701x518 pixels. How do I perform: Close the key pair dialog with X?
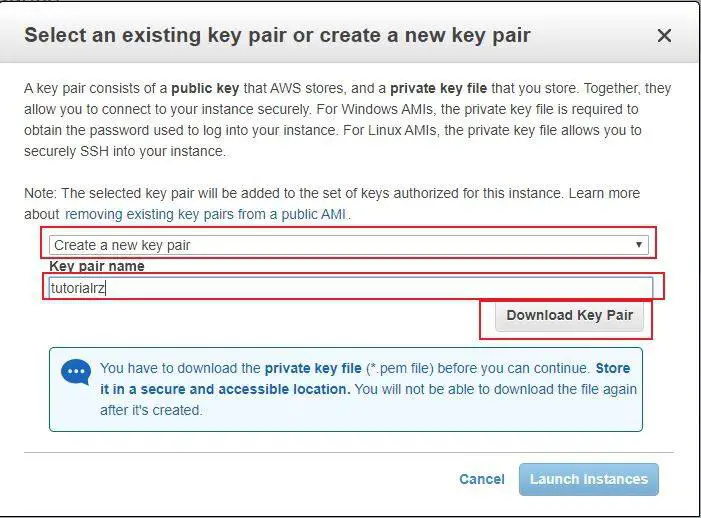[x=664, y=36]
